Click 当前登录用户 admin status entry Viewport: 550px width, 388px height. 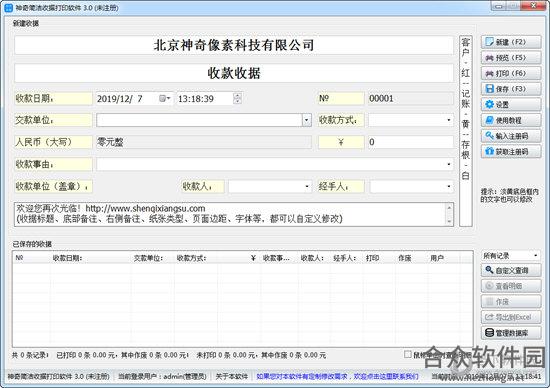coord(162,376)
